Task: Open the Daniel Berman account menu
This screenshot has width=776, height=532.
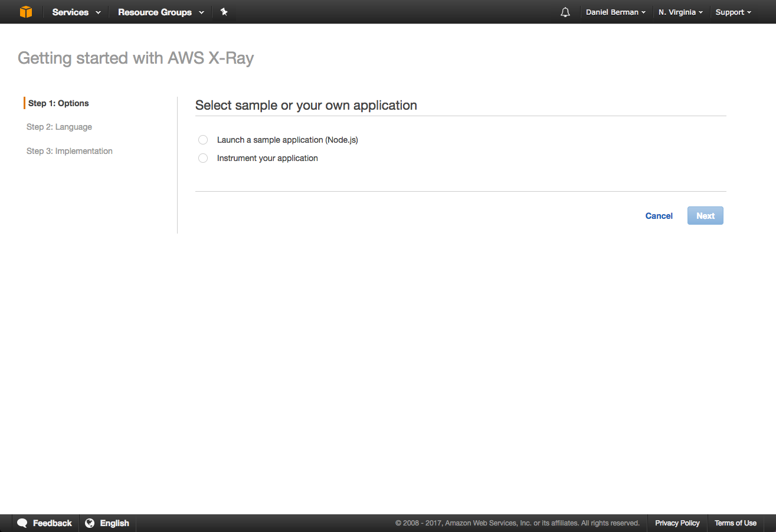Action: [x=615, y=12]
